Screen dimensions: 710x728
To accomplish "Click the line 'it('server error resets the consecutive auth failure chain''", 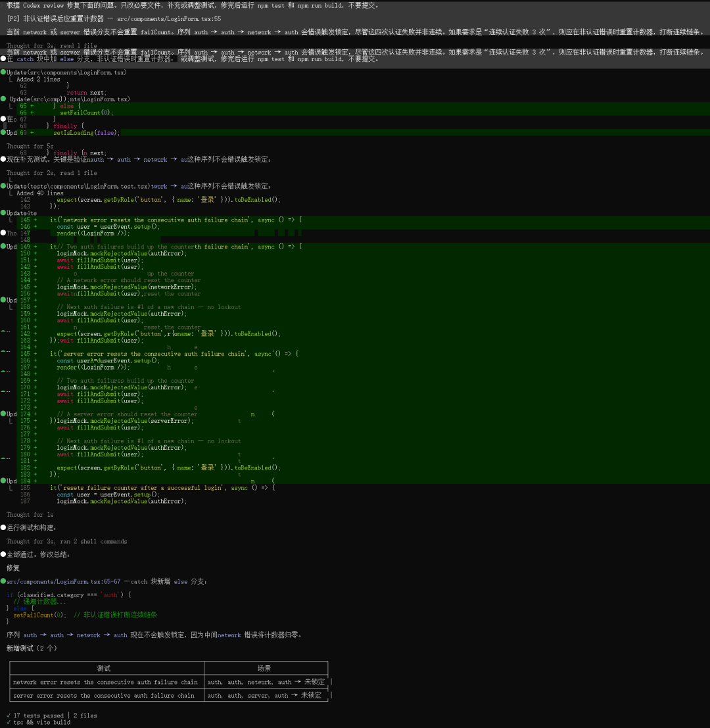I will pos(174,354).
